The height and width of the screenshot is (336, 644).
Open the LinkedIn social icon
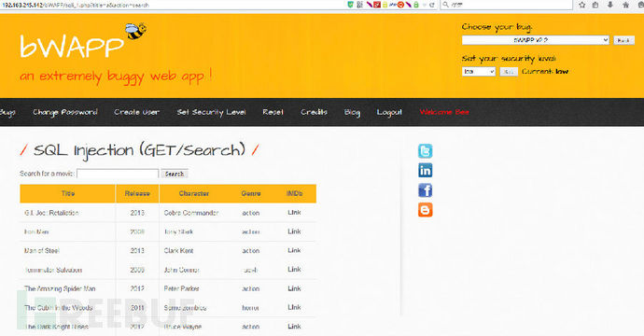(x=425, y=170)
